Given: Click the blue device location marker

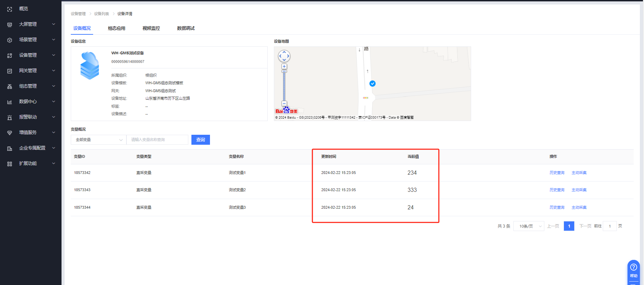Looking at the screenshot, I should (x=373, y=84).
